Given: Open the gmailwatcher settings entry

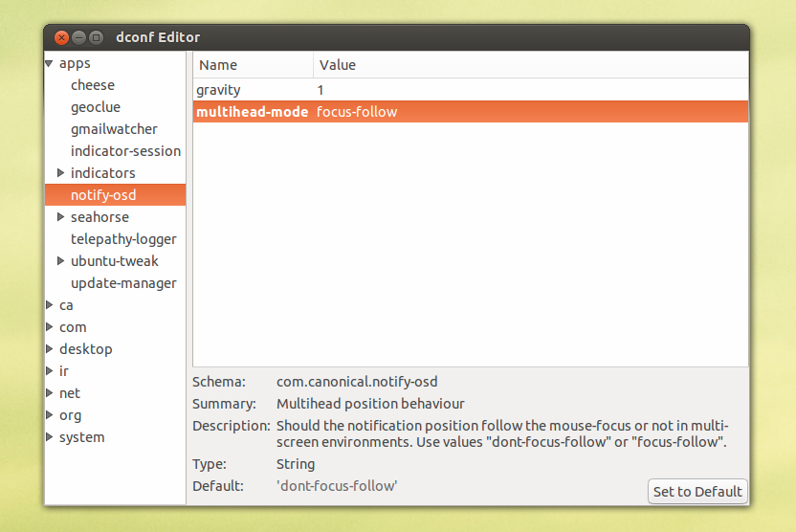Looking at the screenshot, I should point(114,129).
